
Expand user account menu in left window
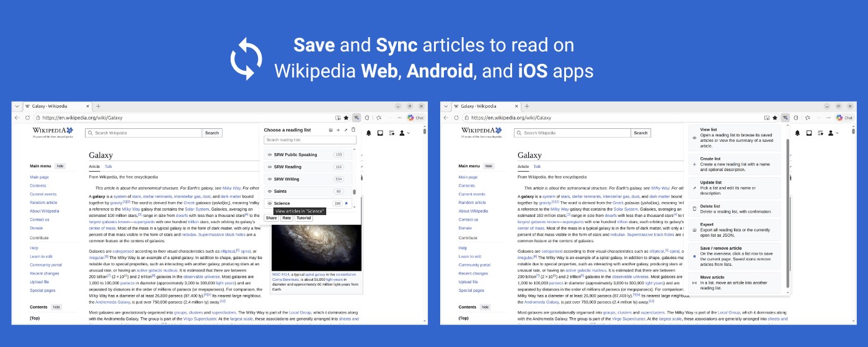pos(404,133)
